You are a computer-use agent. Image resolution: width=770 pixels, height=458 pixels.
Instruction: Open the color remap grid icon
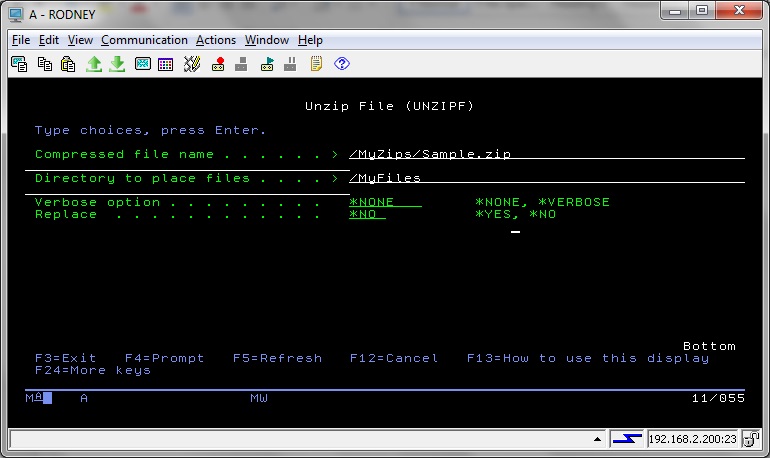pyautogui.click(x=166, y=64)
